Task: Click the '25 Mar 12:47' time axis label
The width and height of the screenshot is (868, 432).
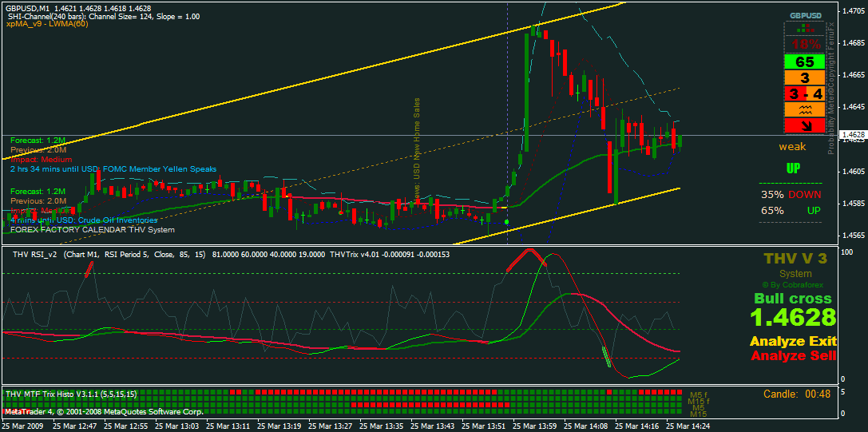Action: [x=75, y=427]
